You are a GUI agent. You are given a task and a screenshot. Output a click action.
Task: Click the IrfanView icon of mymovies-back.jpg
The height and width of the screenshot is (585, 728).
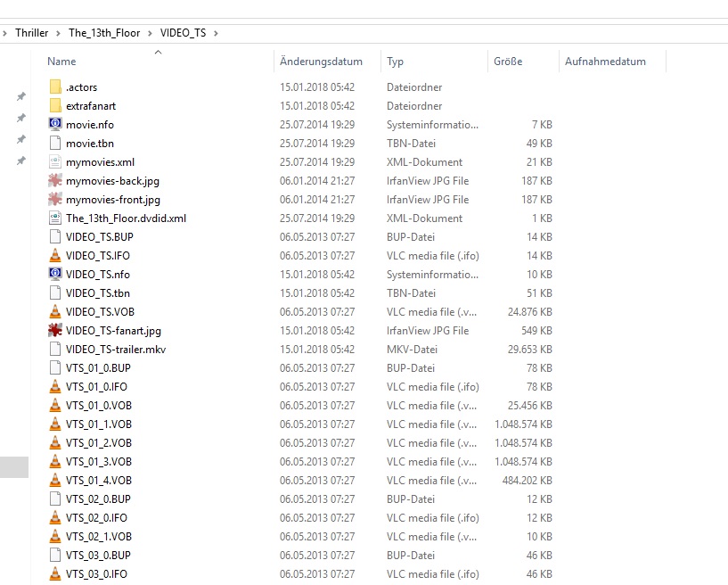[x=54, y=181]
